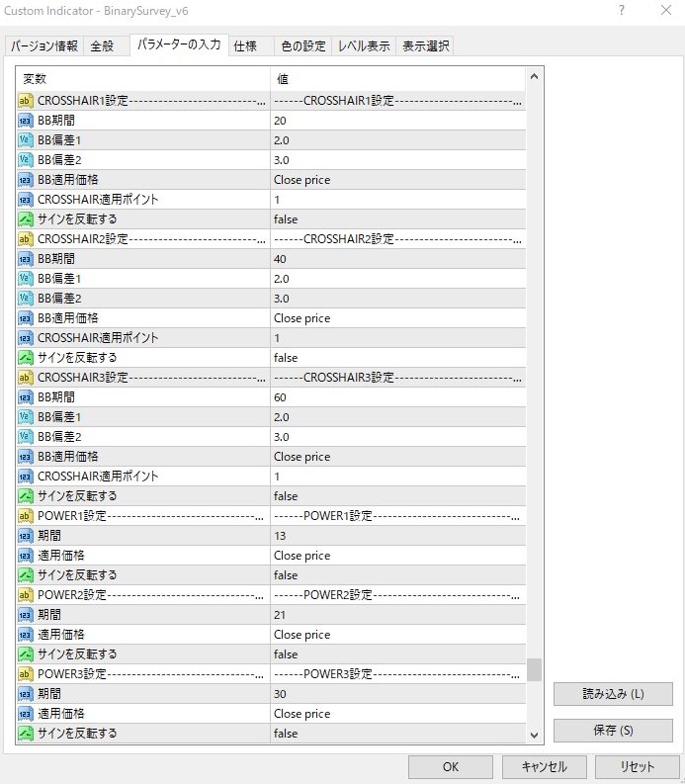Confirm settings with the OK button
The width and height of the screenshot is (685, 784).
(x=451, y=766)
